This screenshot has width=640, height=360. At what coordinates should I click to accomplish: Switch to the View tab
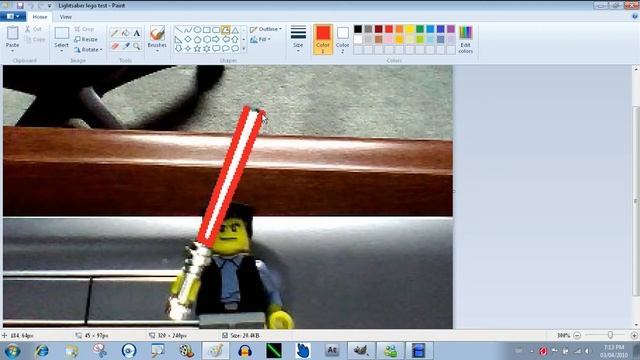[x=65, y=17]
